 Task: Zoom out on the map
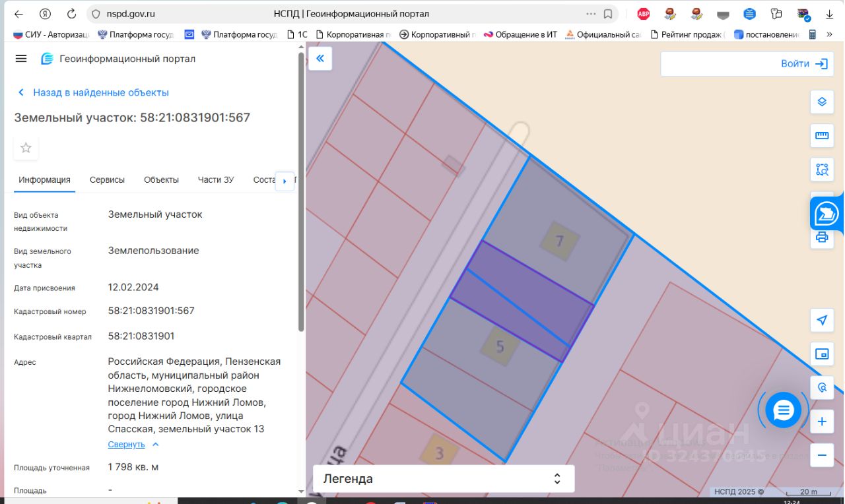[x=822, y=455]
